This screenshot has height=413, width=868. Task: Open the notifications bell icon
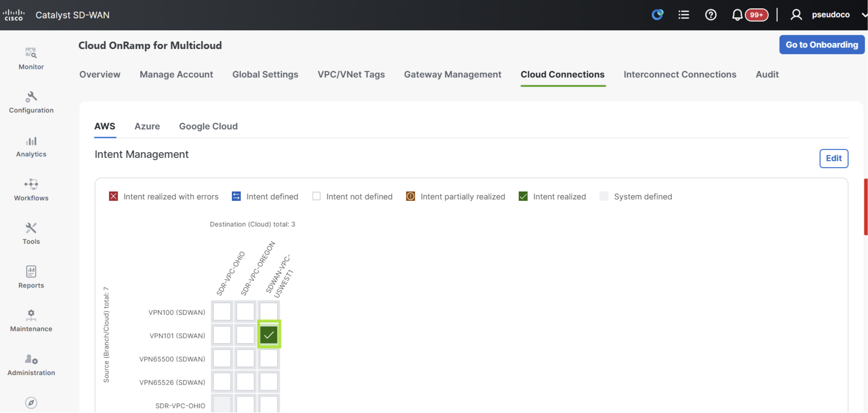(x=737, y=15)
